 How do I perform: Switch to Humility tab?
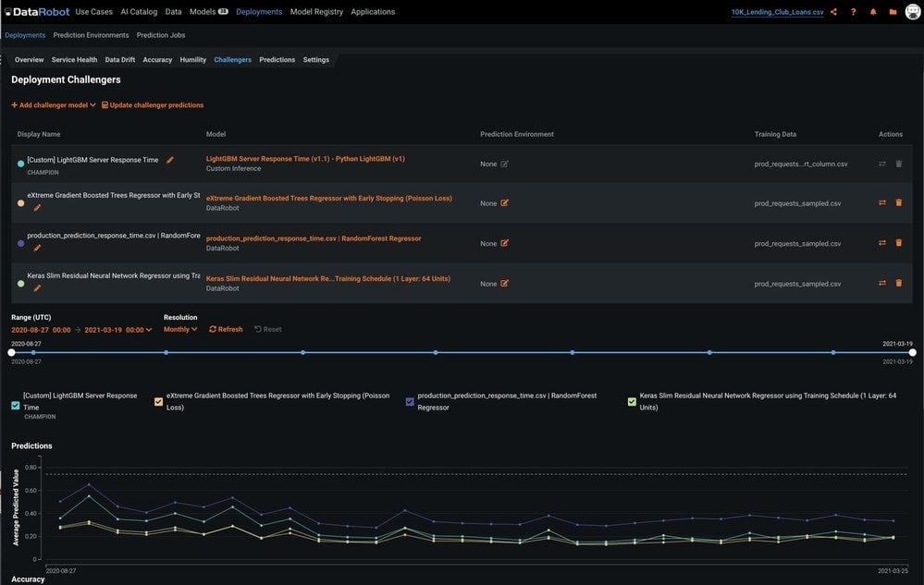[192, 60]
